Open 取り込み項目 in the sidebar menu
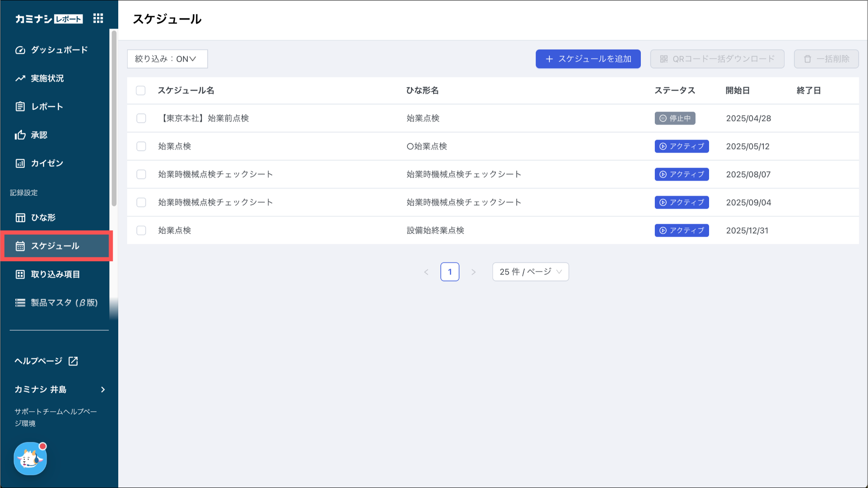This screenshot has width=868, height=488. tap(55, 274)
